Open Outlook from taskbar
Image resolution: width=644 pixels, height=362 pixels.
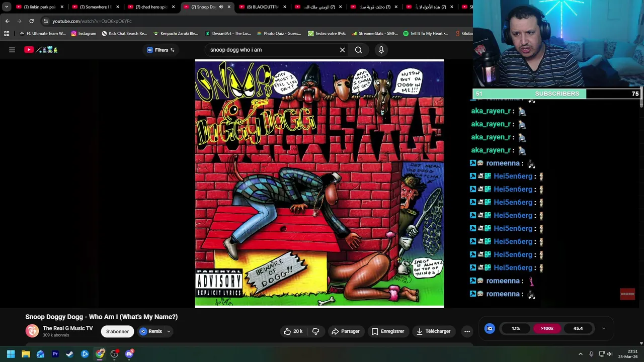pyautogui.click(x=40, y=354)
